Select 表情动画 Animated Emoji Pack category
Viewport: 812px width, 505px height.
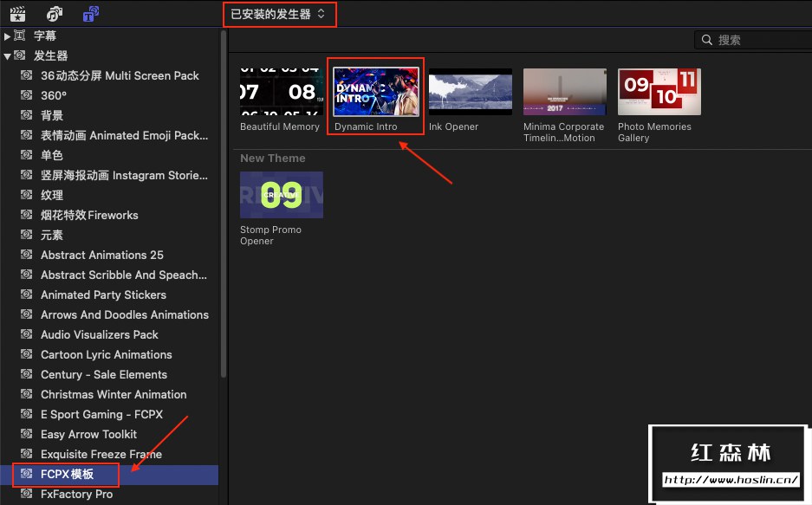(109, 135)
